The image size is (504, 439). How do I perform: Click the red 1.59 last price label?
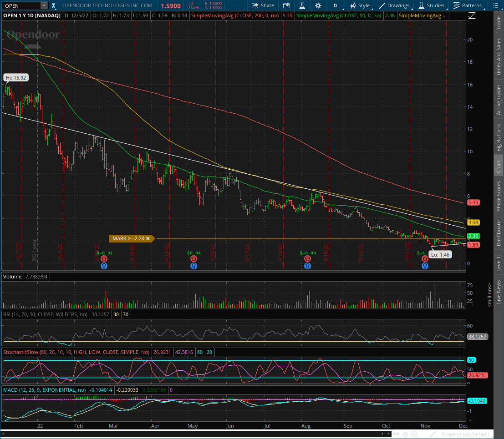click(x=473, y=245)
